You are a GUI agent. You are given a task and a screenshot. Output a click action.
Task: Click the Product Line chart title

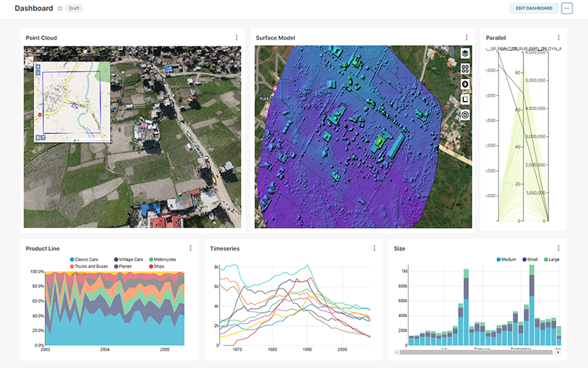click(x=43, y=249)
